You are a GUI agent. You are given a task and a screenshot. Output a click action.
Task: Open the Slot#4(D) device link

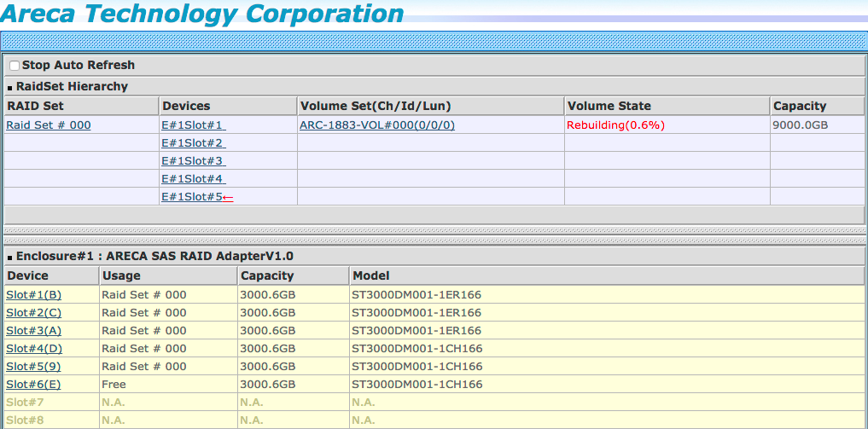click(x=34, y=348)
